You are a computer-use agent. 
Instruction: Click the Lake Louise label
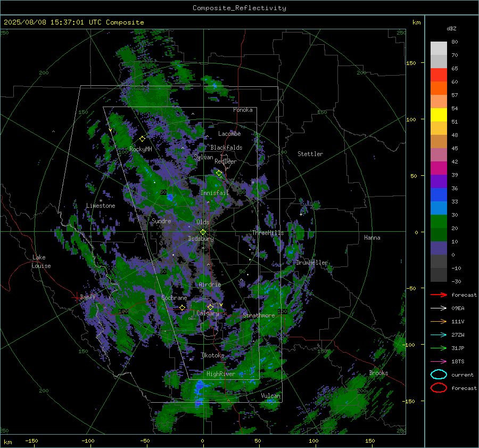tap(41, 262)
